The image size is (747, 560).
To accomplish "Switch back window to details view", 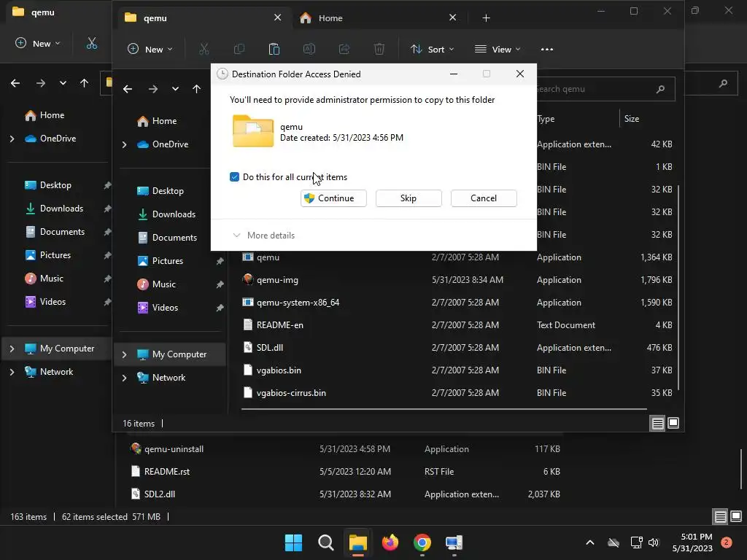I will tap(720, 516).
